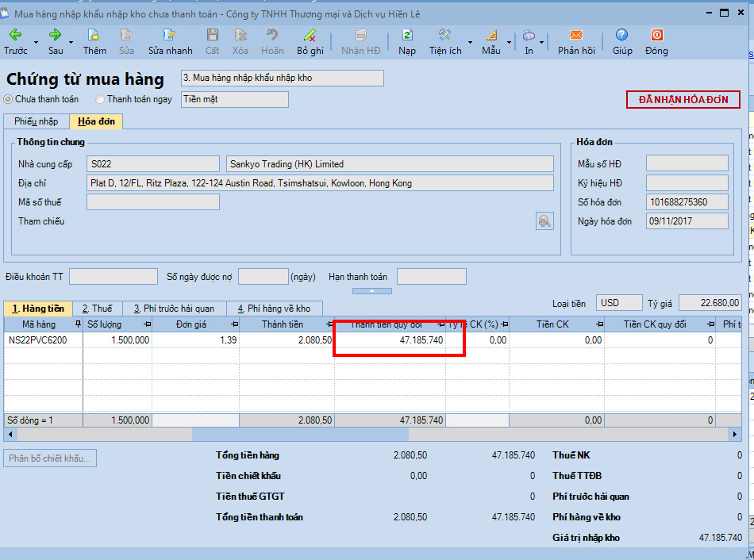Click the Địa chỉ address field

click(321, 183)
